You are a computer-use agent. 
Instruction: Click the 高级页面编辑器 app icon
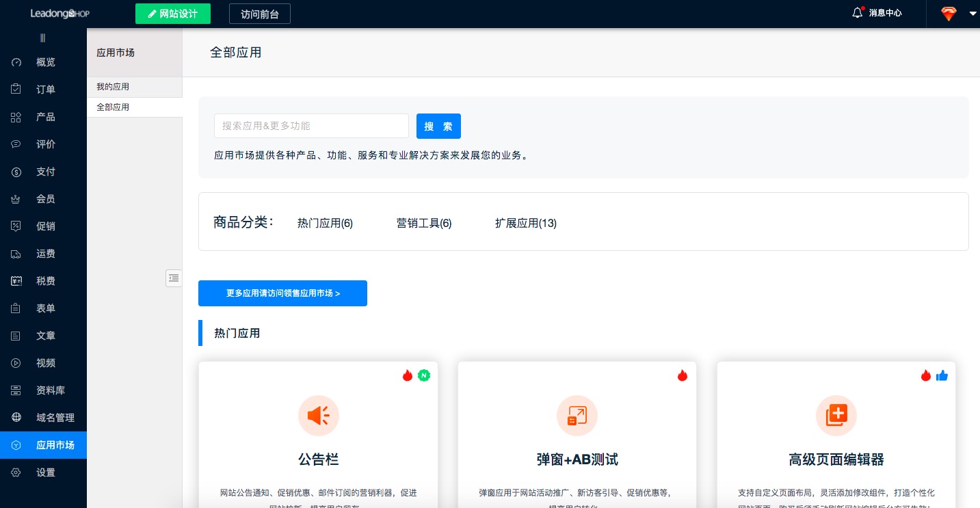836,415
